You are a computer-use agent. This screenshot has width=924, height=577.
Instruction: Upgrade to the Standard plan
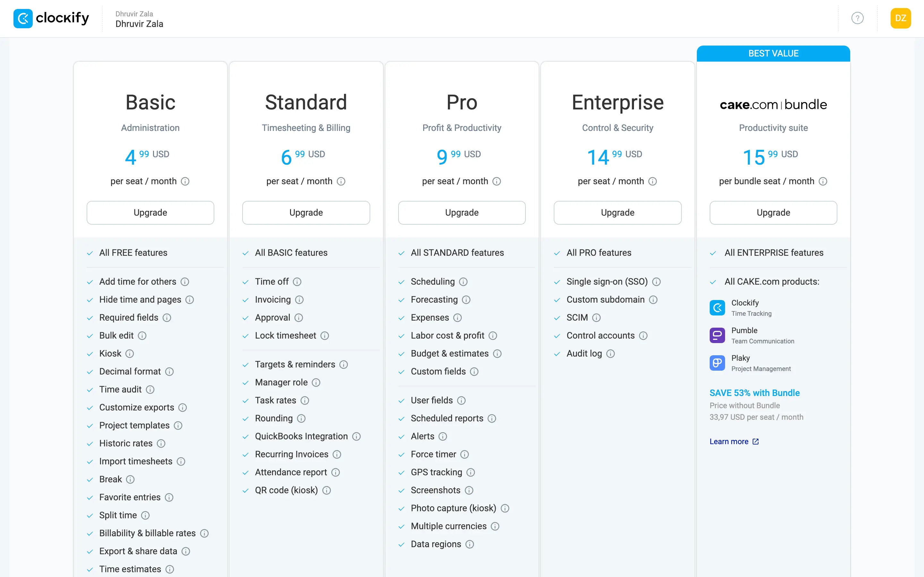[306, 212]
